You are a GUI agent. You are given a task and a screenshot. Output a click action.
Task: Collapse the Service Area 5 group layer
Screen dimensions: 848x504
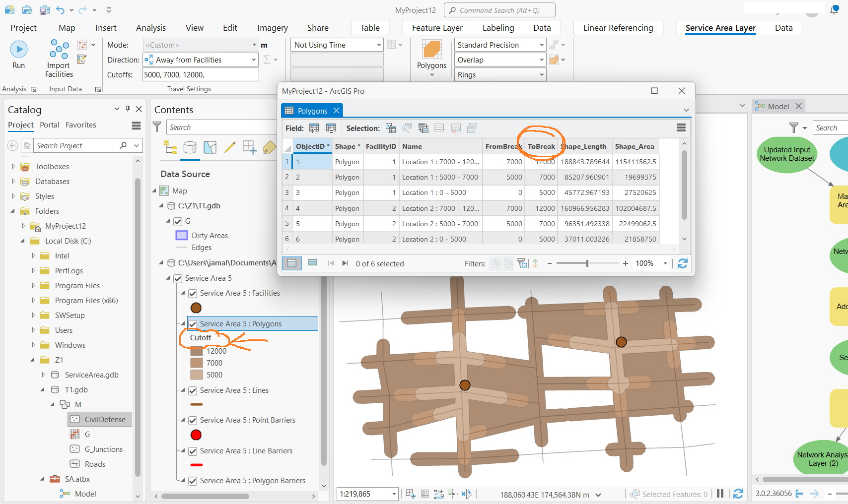(x=169, y=278)
